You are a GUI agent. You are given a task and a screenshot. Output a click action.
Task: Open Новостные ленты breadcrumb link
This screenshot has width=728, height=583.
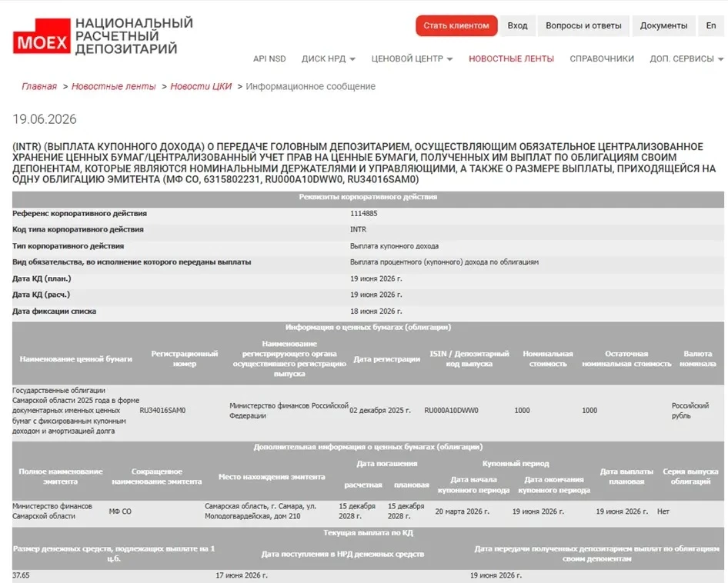pos(113,86)
